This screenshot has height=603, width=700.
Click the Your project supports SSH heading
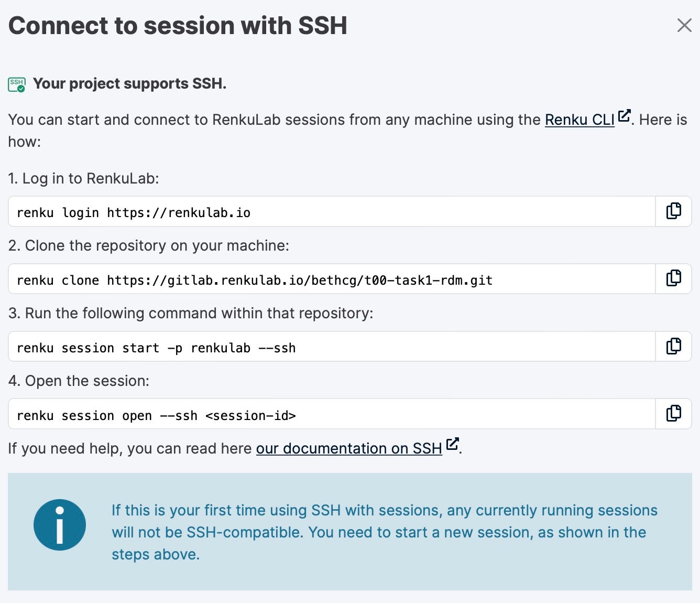pos(129,83)
